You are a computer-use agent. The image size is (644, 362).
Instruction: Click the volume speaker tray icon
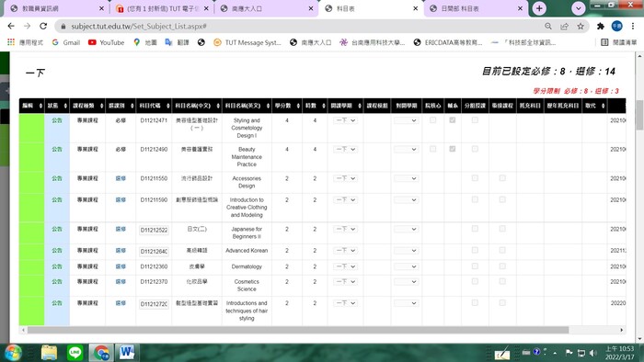pyautogui.click(x=592, y=353)
